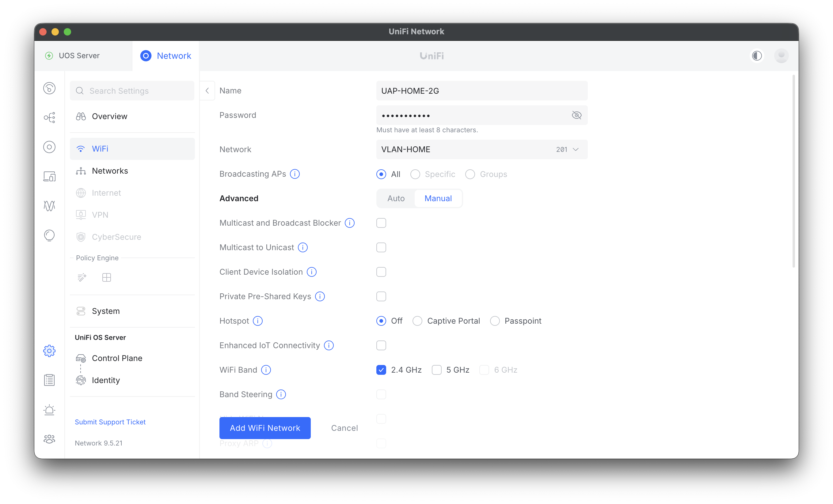
Task: Open the Dashboard icon in left rail
Action: point(49,88)
